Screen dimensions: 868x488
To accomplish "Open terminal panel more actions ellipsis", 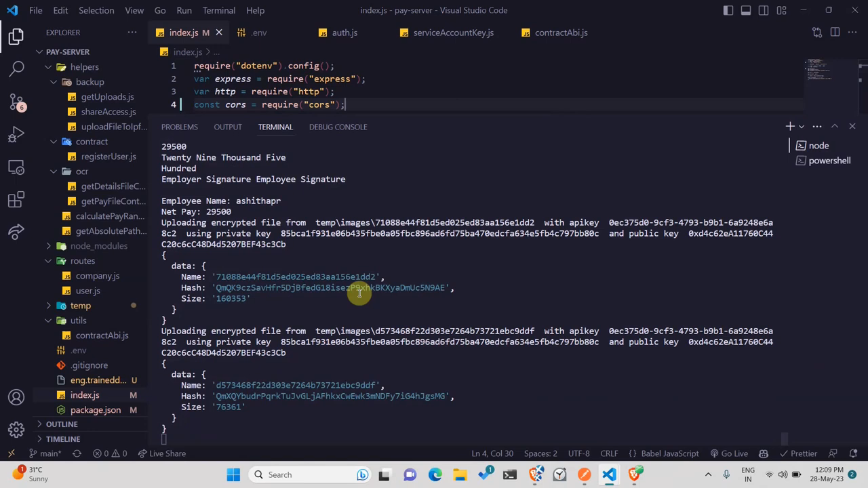I will point(817,127).
